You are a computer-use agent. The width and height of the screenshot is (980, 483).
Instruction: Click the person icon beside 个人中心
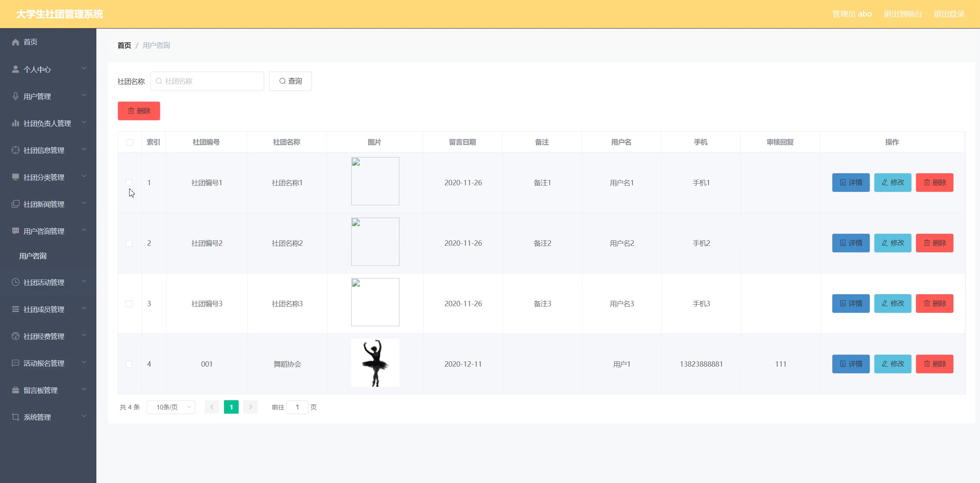pos(15,69)
